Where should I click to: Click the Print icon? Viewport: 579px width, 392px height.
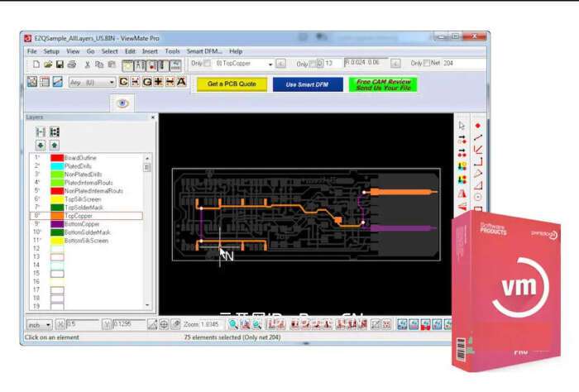pyautogui.click(x=72, y=65)
